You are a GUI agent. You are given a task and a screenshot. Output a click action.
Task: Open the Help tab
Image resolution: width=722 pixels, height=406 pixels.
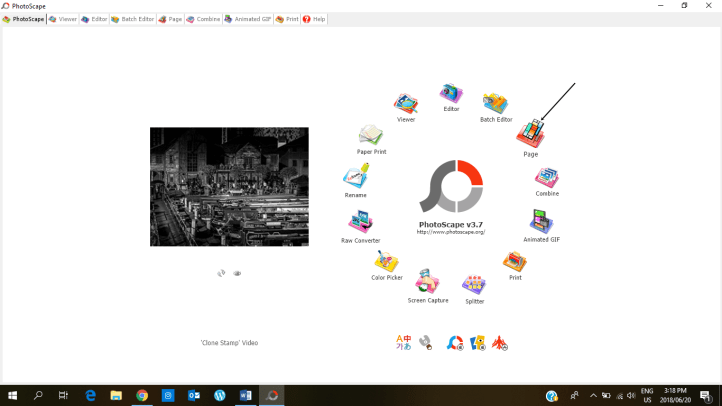point(314,19)
